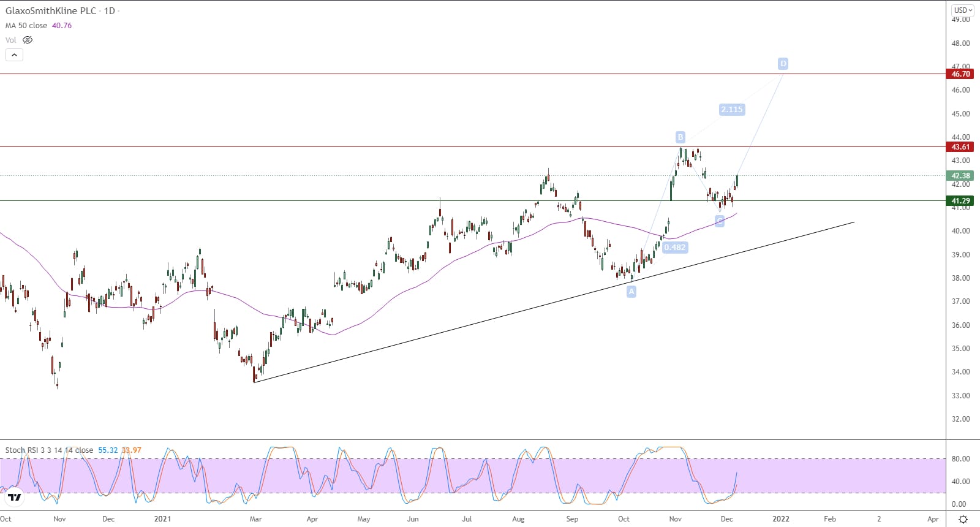Click the 2021 time axis label

(x=162, y=519)
